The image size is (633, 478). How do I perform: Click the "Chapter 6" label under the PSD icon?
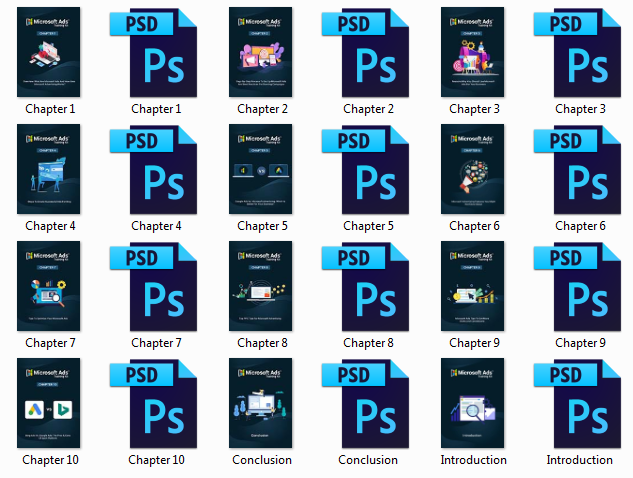[580, 226]
